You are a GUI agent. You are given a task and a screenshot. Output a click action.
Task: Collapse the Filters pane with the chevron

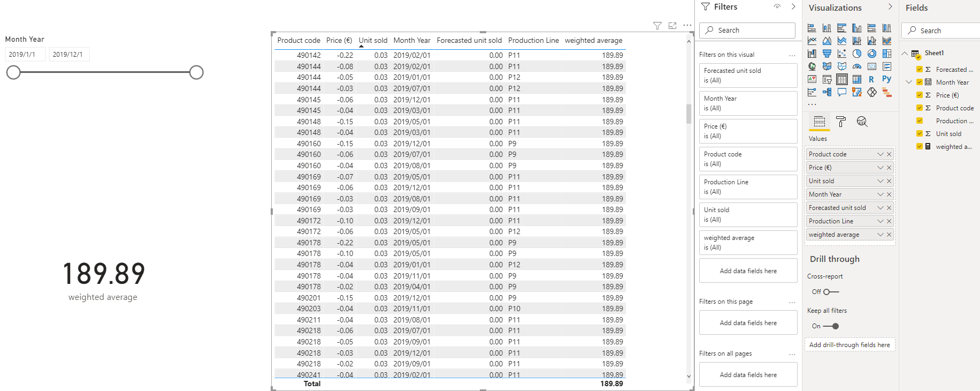(793, 7)
